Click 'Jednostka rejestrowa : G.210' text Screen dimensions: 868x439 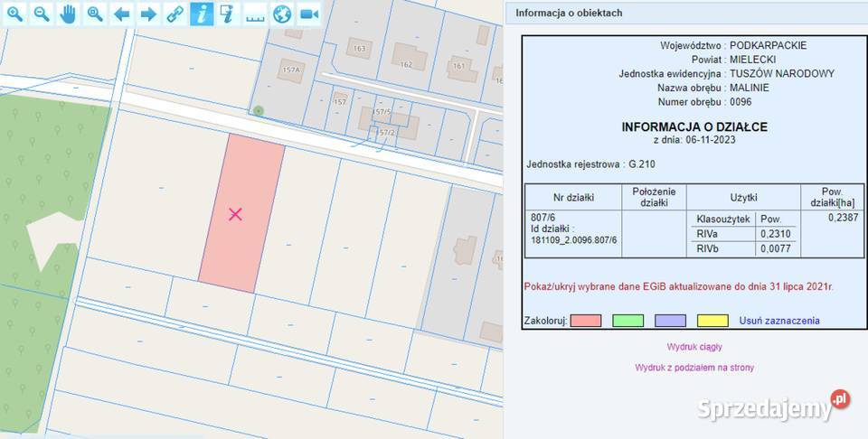point(590,164)
